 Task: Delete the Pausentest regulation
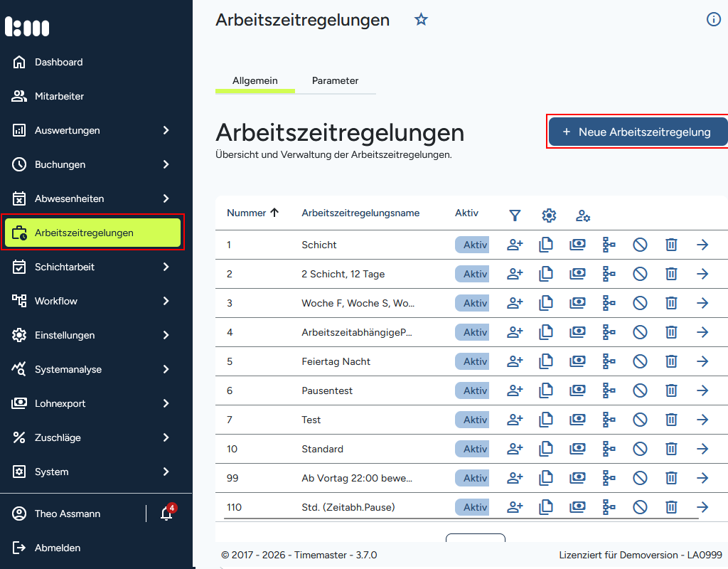pyautogui.click(x=671, y=390)
